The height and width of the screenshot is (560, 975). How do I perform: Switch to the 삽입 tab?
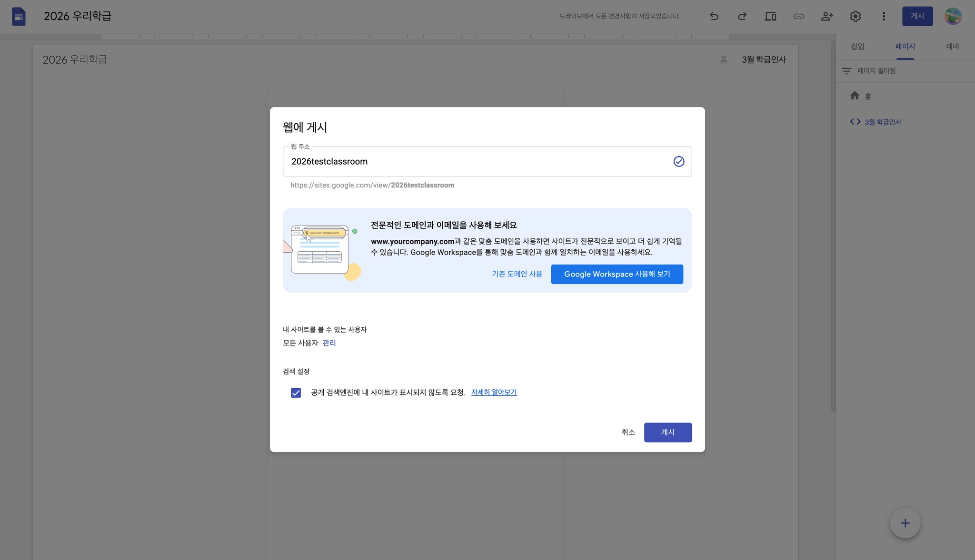[857, 46]
